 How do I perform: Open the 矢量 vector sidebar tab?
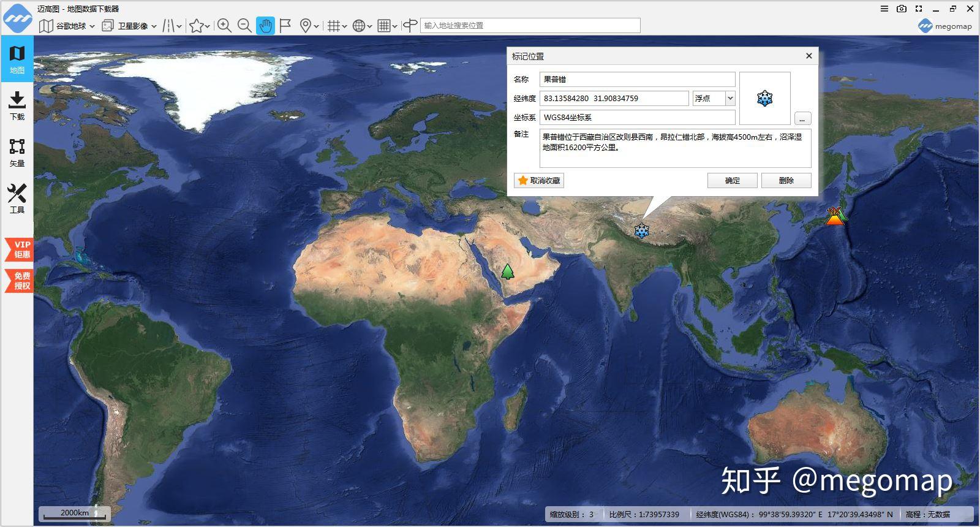[17, 153]
